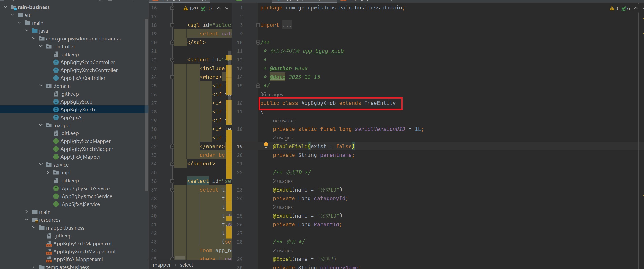
Task: Click the mapper breadcrumb item
Action: (162, 265)
